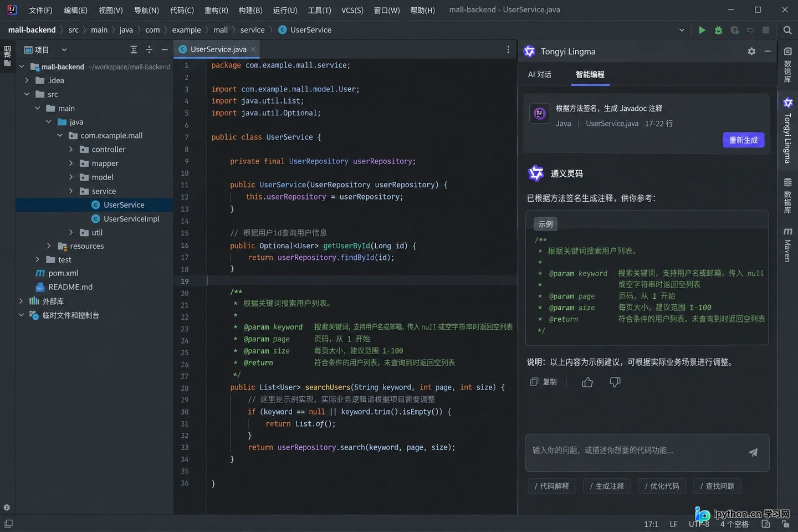Open Search Everywhere with the magnifier icon
This screenshot has height=532, width=798.
click(x=787, y=30)
